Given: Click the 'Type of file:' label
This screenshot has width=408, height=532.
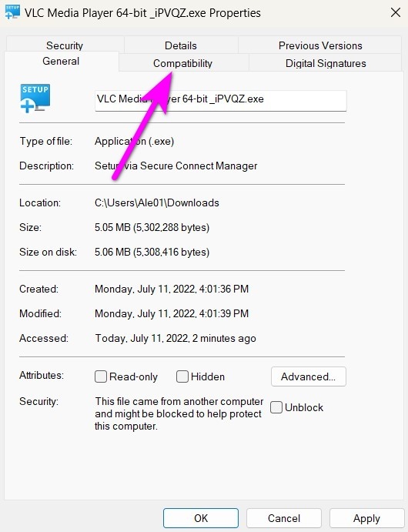Looking at the screenshot, I should point(45,141).
